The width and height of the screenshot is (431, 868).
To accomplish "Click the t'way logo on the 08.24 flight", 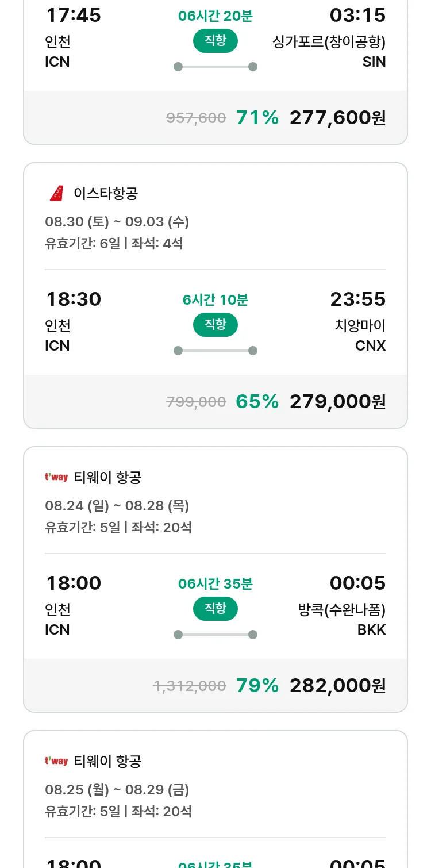I will click(x=56, y=477).
